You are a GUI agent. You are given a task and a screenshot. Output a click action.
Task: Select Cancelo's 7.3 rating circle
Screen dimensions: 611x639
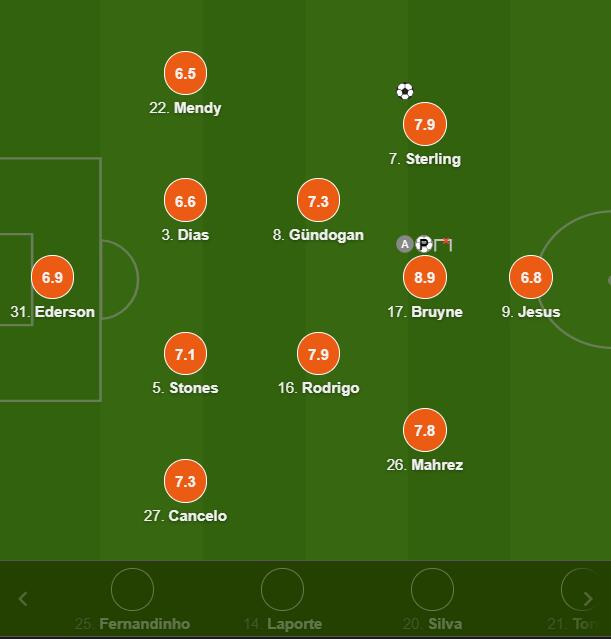[x=185, y=481]
